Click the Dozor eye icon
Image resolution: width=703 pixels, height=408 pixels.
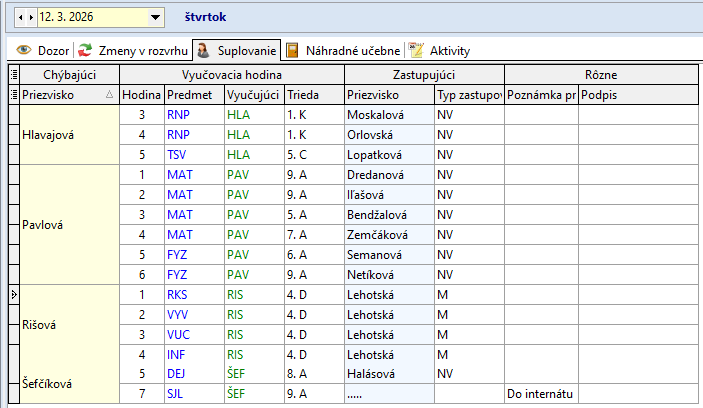click(x=25, y=50)
